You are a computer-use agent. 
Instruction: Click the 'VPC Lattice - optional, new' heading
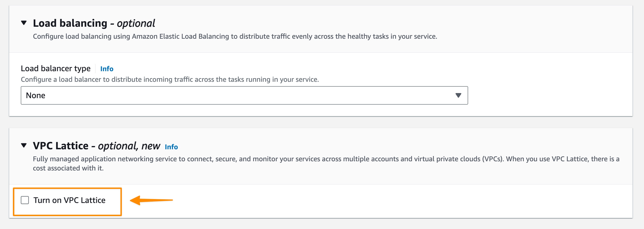(x=96, y=146)
